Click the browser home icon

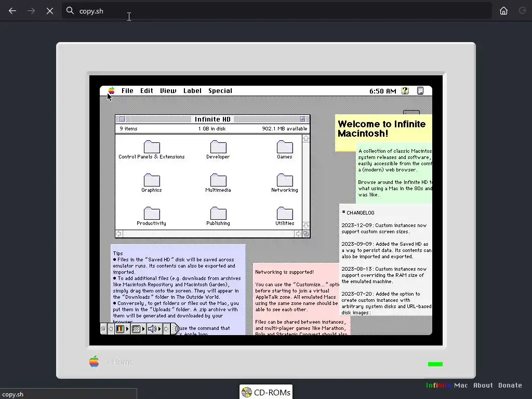click(x=503, y=11)
